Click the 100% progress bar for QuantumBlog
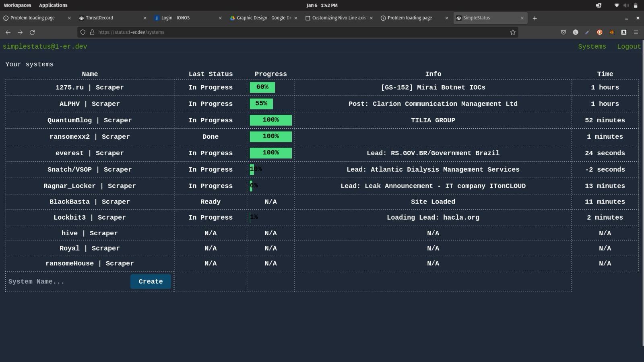 (x=271, y=120)
